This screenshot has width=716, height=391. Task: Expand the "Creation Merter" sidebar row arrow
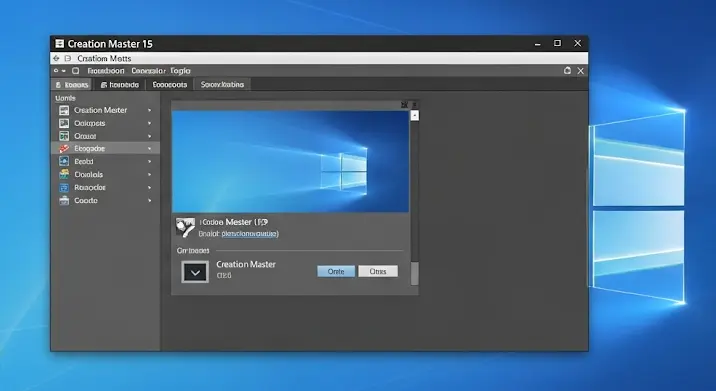tap(149, 110)
